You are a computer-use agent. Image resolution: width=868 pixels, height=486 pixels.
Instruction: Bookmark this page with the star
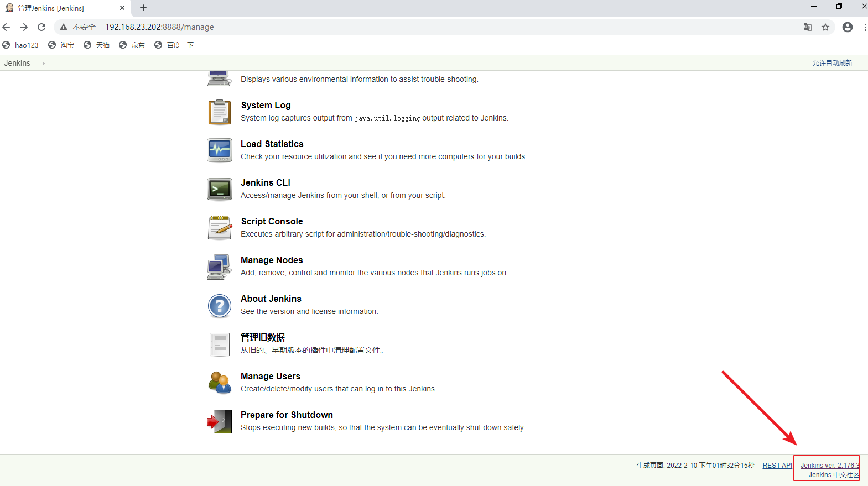(825, 27)
